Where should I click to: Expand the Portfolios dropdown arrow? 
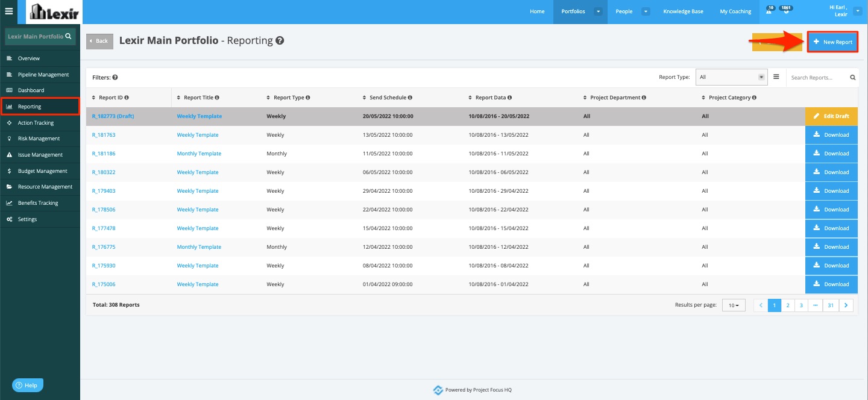[598, 11]
